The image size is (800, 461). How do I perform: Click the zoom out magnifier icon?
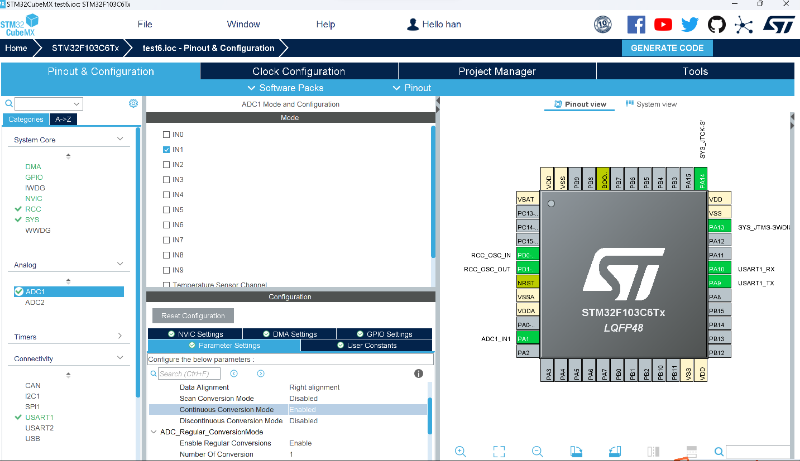coord(537,452)
